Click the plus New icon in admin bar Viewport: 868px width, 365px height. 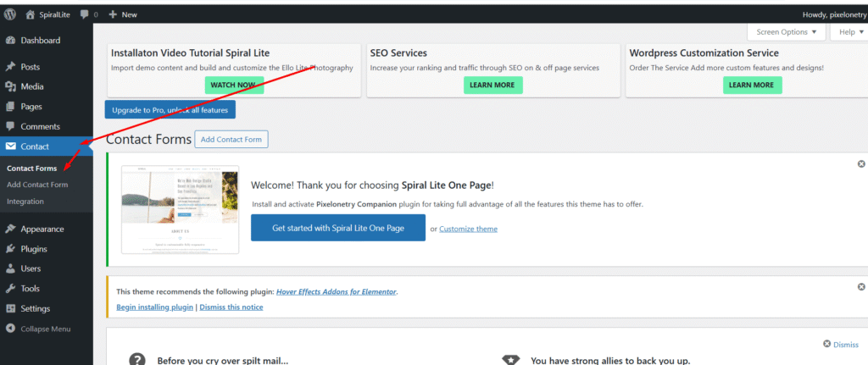[x=113, y=15]
